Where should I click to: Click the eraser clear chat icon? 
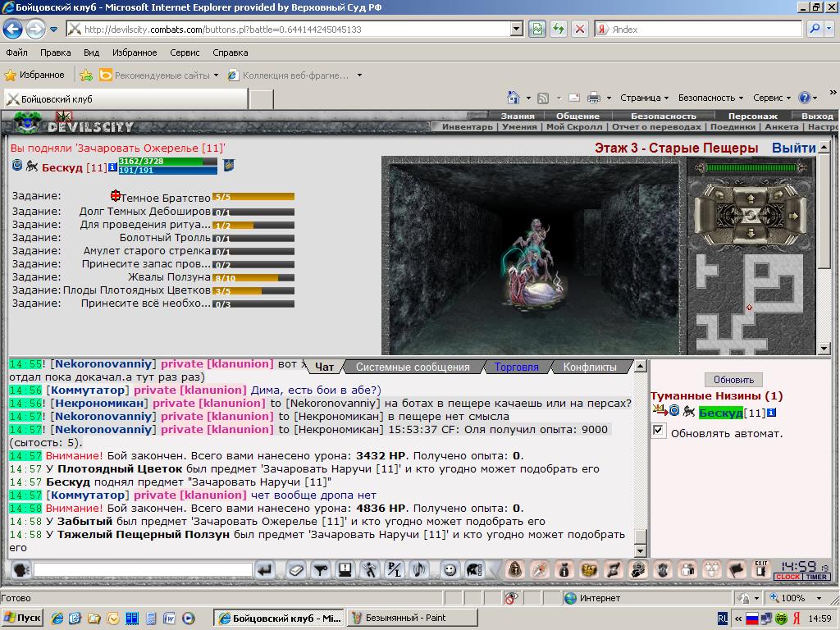click(x=295, y=570)
